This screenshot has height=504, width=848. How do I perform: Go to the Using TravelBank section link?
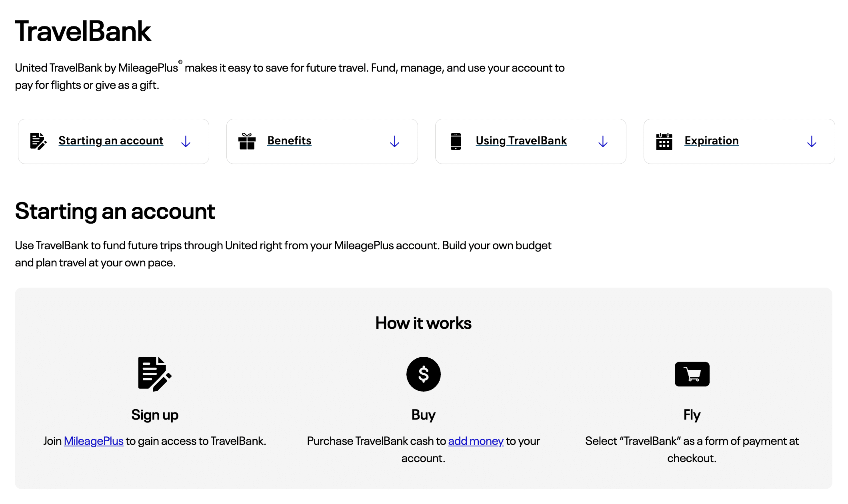pyautogui.click(x=521, y=141)
